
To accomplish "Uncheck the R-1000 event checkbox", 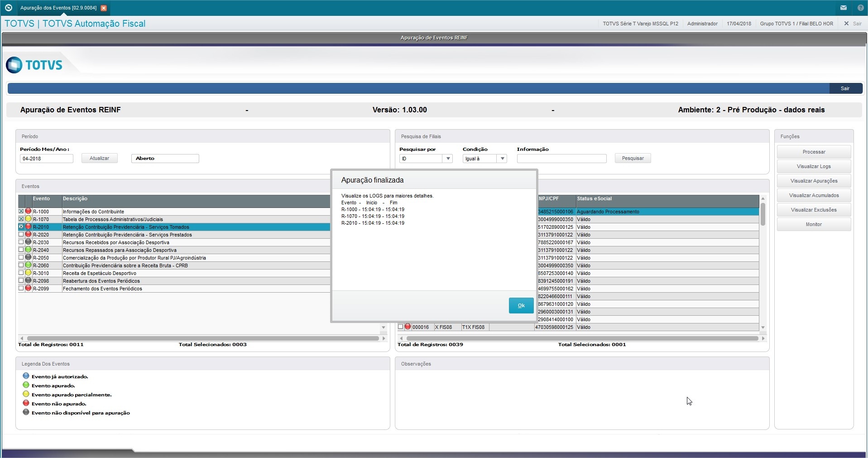I will pyautogui.click(x=21, y=211).
